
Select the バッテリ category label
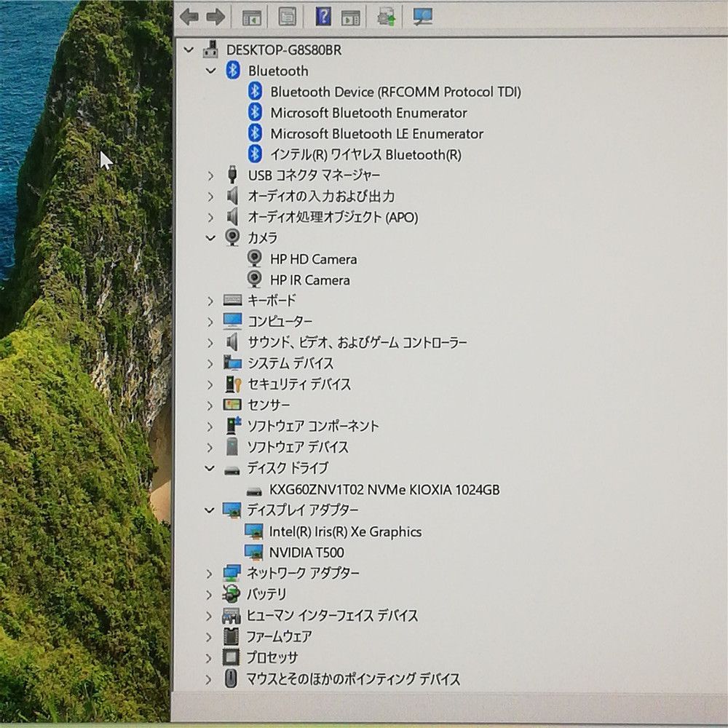[x=266, y=594]
